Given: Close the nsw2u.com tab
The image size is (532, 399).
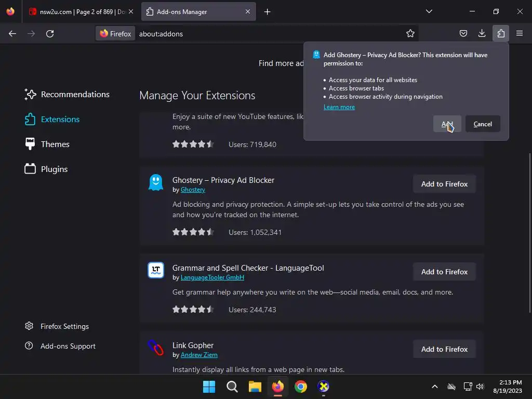Looking at the screenshot, I should [x=131, y=11].
